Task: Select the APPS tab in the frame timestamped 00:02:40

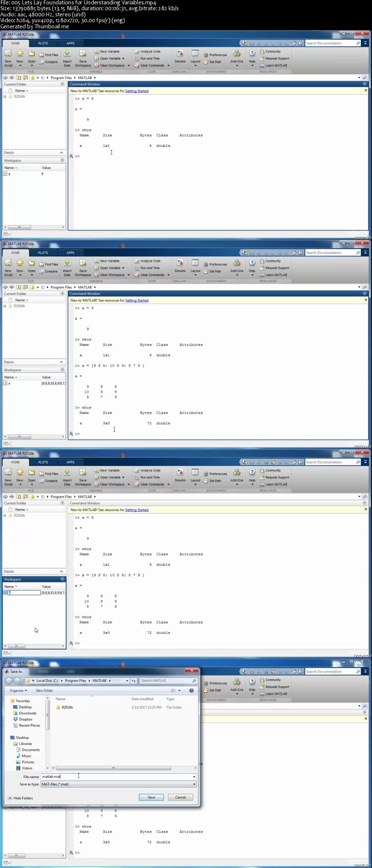Action: coord(70,253)
